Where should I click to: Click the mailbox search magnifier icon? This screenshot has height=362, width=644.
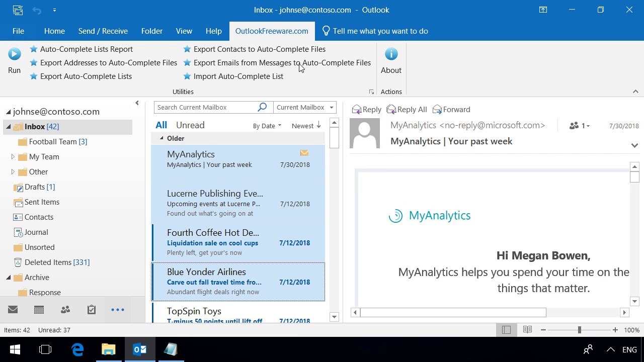click(262, 107)
